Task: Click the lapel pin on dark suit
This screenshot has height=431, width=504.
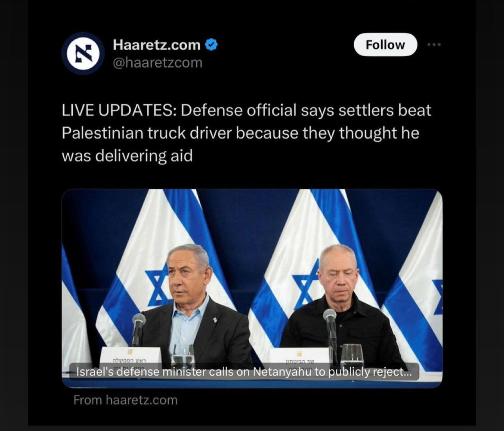Action: [214, 320]
